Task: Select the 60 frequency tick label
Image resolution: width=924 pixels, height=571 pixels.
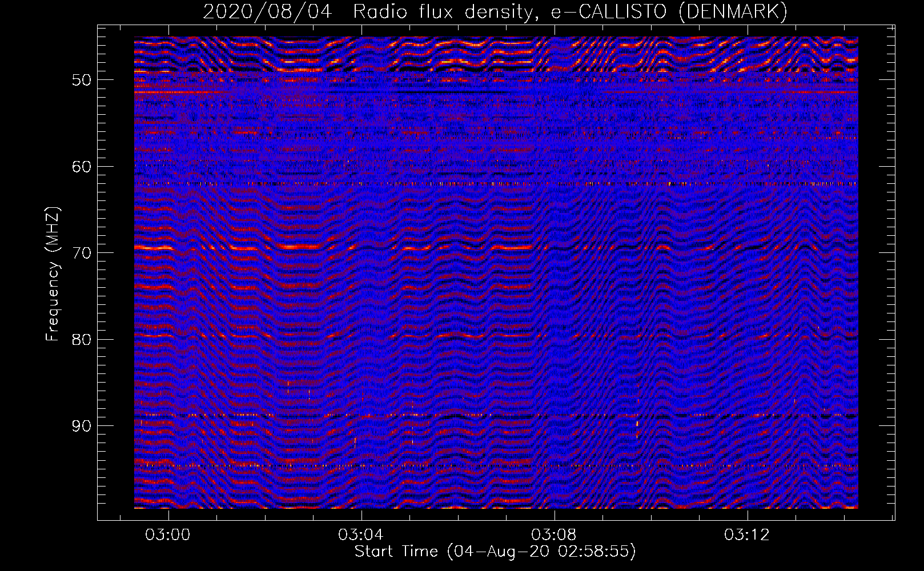Action: point(82,167)
